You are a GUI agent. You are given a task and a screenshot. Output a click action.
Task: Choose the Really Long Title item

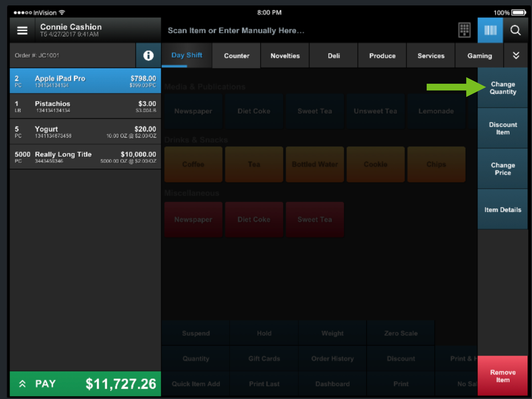(x=85, y=157)
